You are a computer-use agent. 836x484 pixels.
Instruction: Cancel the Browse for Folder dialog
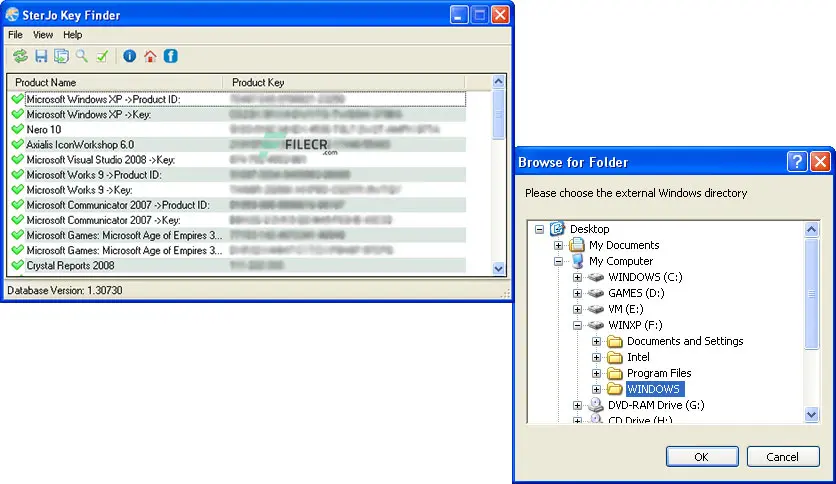coord(782,457)
